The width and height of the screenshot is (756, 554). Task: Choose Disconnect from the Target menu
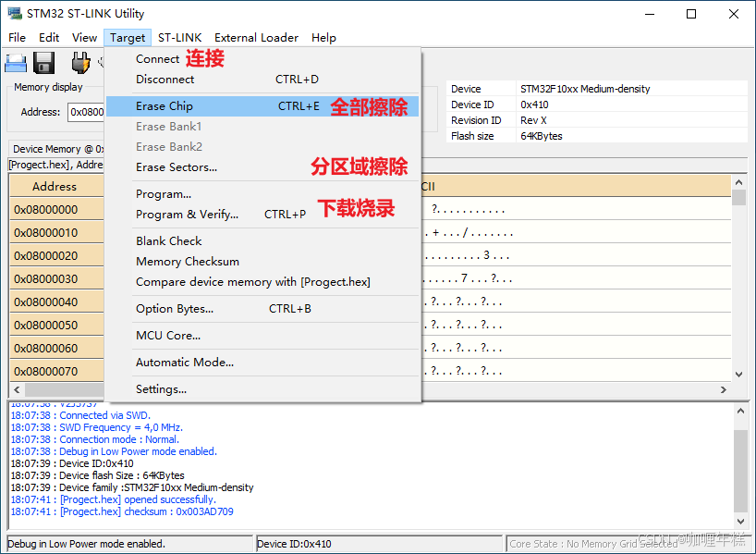pos(262,80)
